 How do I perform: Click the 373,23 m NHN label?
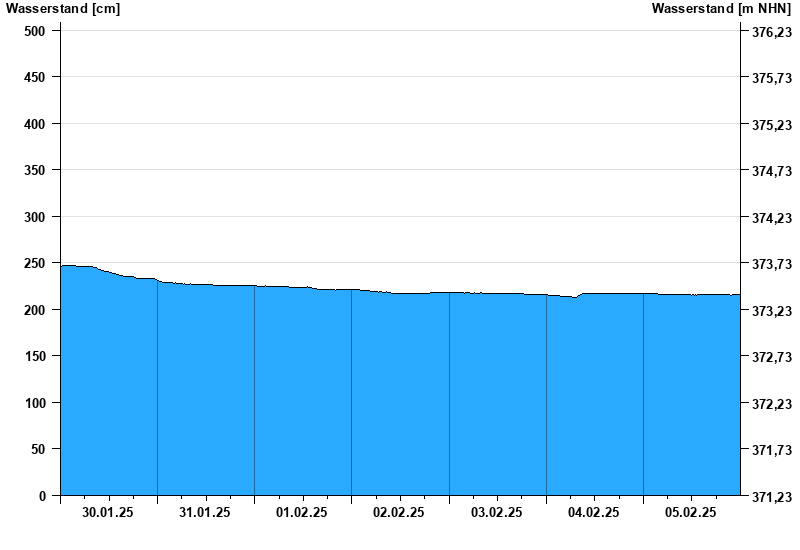coord(772,311)
